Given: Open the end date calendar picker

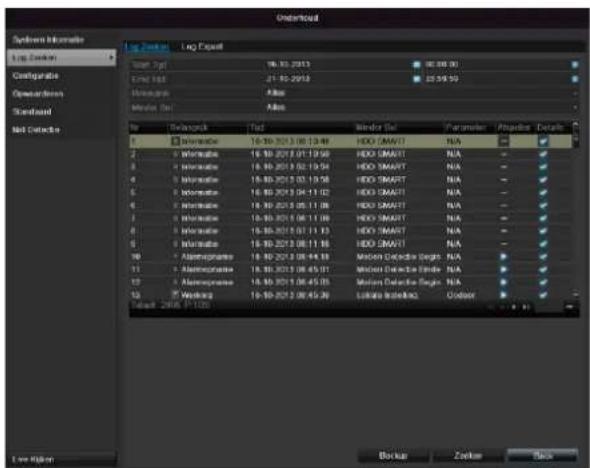Looking at the screenshot, I should point(416,79).
